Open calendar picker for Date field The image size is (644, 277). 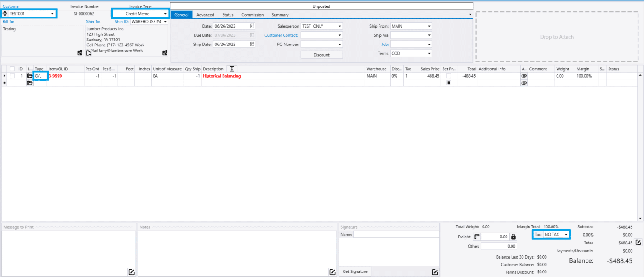point(252,26)
